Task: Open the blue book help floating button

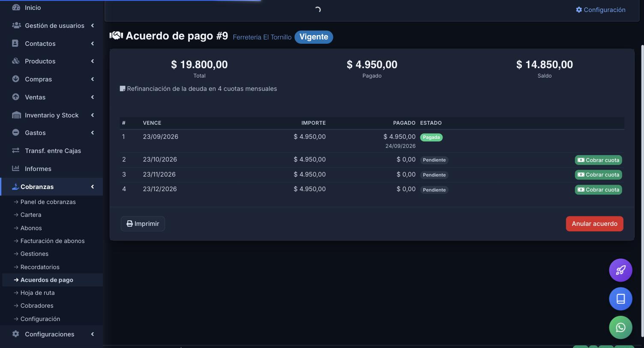Action: [620, 299]
